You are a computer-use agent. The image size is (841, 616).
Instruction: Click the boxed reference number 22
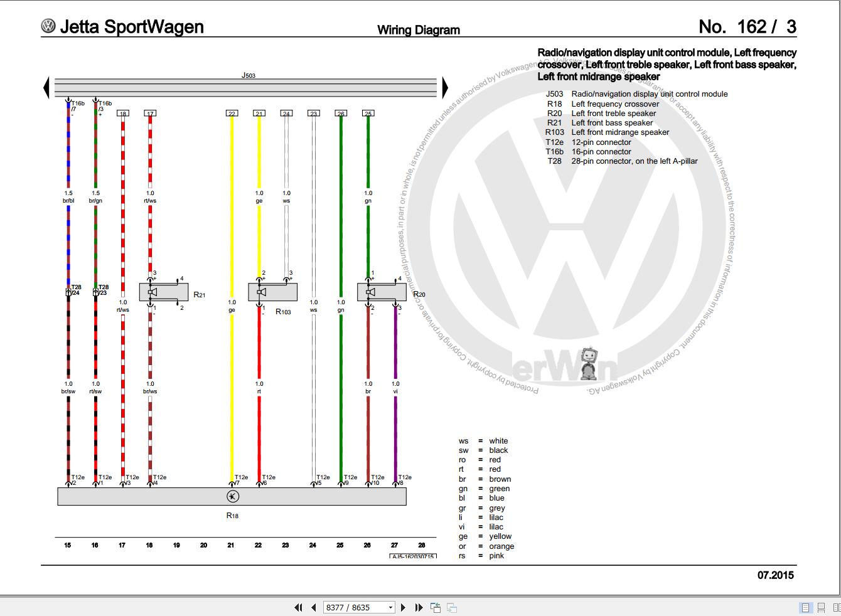232,114
